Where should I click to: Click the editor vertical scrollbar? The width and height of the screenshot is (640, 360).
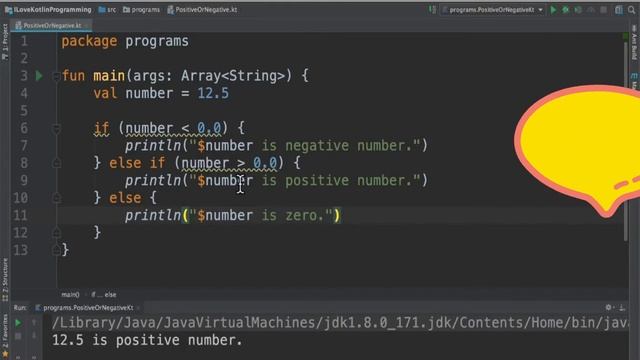626,141
